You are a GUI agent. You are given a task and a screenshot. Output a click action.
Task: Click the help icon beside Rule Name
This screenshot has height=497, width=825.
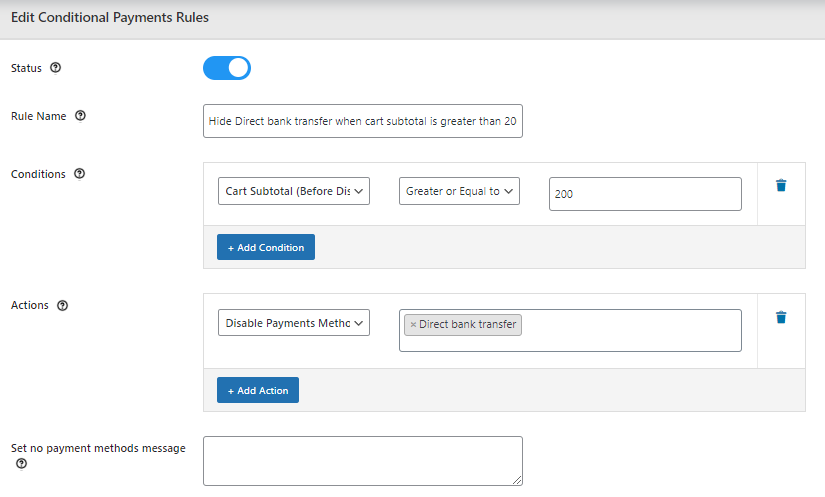click(81, 116)
